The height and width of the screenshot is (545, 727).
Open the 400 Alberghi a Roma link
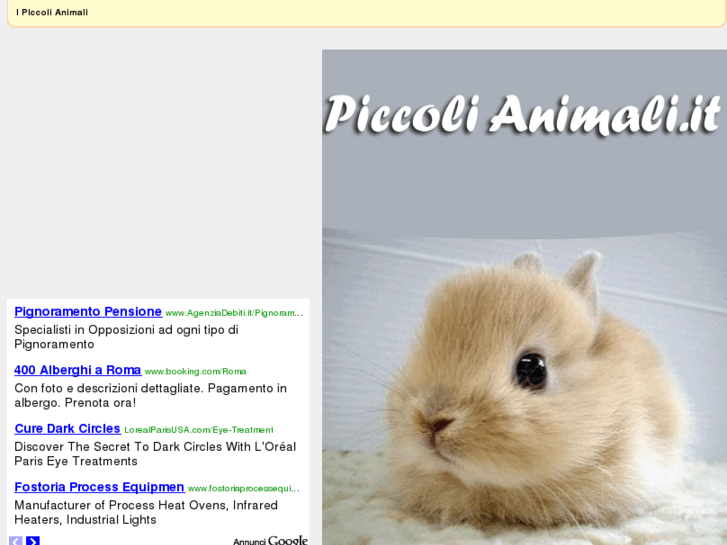pos(77,370)
